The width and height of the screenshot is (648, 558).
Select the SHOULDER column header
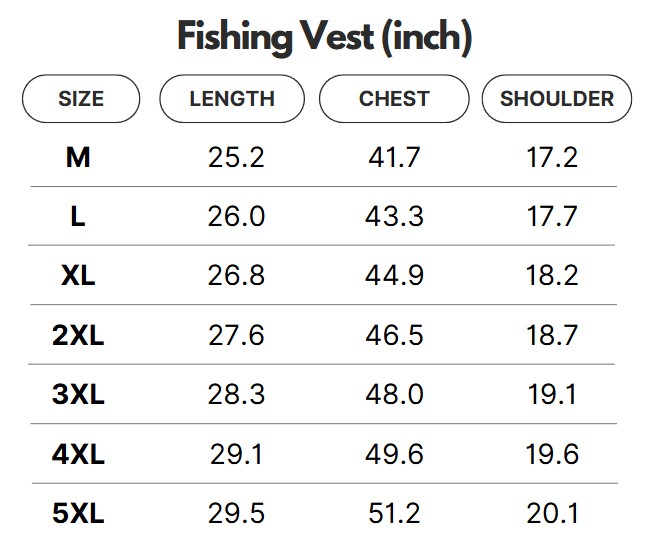tap(557, 99)
